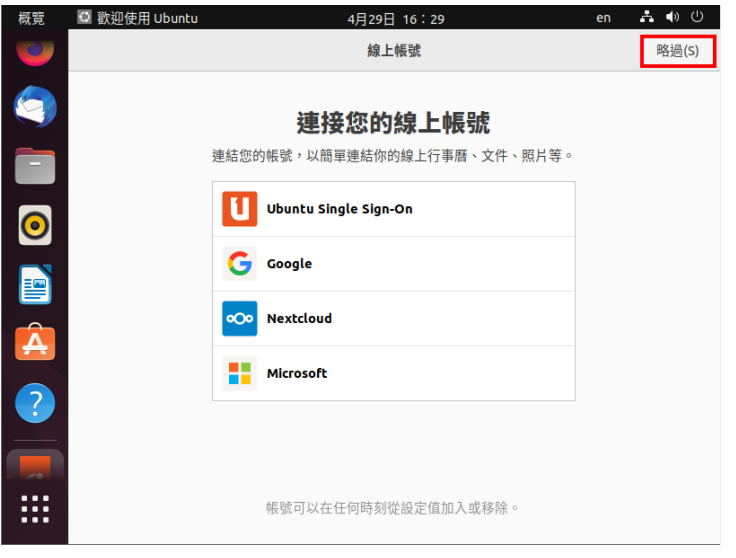Click the footer note 帳號可以在任何時刻從設定值加入或移除
Viewport: 736px width, 558px height.
click(x=393, y=508)
